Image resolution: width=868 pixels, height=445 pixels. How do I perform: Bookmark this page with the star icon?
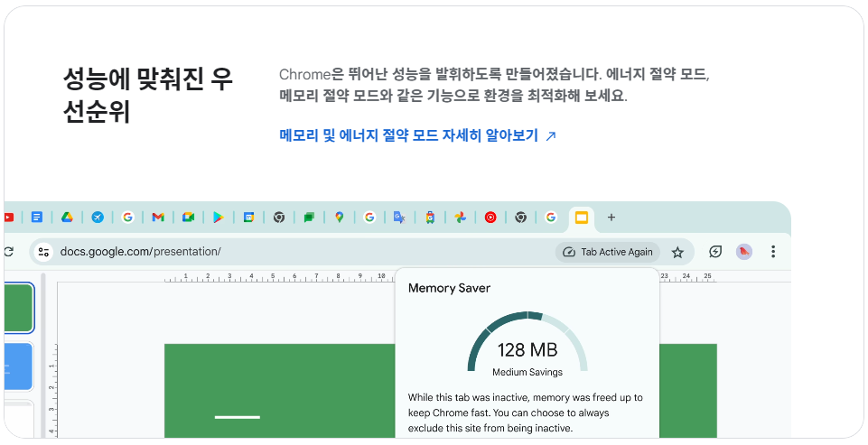pos(677,253)
